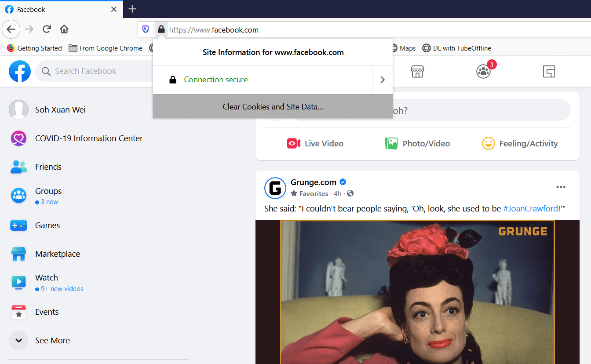The width and height of the screenshot is (591, 364).
Task: Click 9+ new videos under Watch
Action: coord(62,289)
